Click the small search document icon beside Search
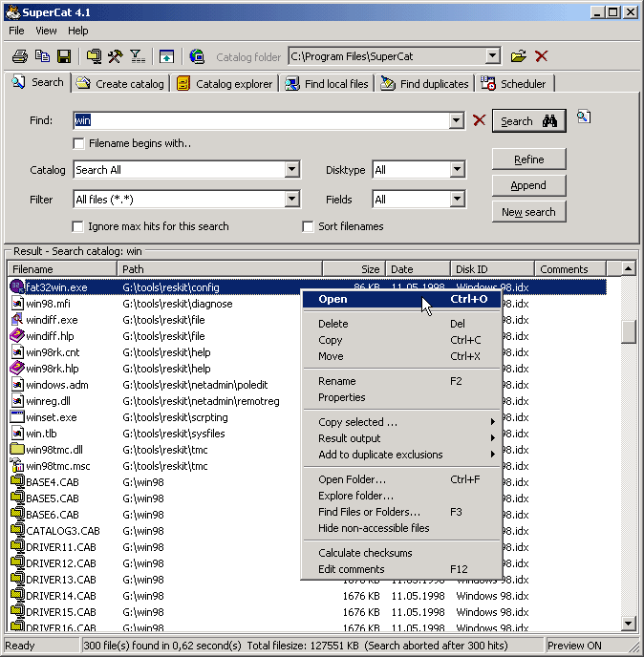The width and height of the screenshot is (644, 657). point(583,117)
